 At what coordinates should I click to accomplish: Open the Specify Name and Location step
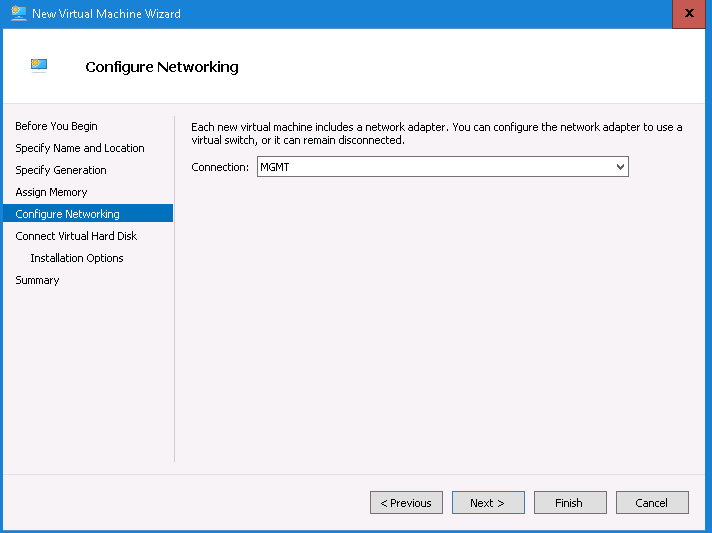79,148
